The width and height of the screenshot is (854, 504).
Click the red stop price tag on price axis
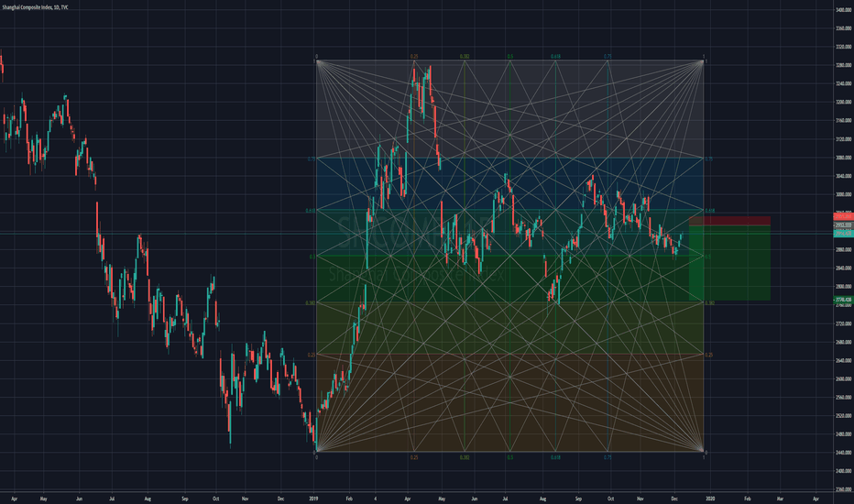pos(843,216)
